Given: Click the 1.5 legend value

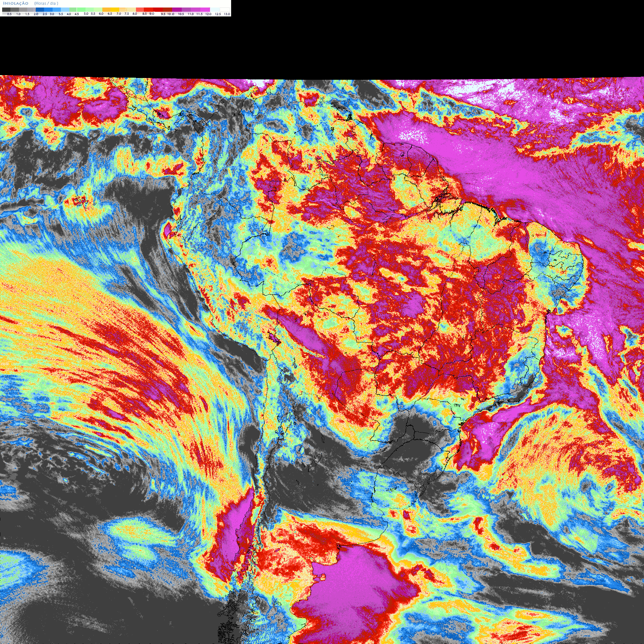Looking at the screenshot, I should pyautogui.click(x=27, y=14).
